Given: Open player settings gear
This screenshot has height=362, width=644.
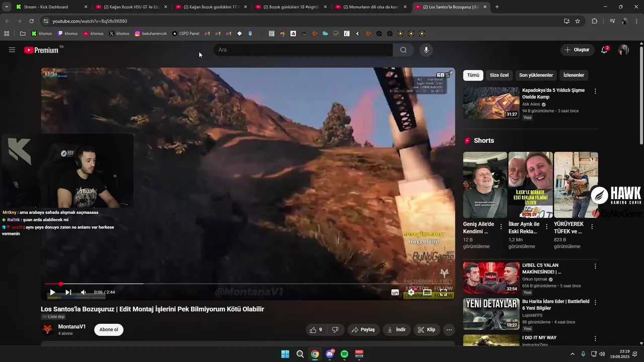Looking at the screenshot, I should 411,292.
